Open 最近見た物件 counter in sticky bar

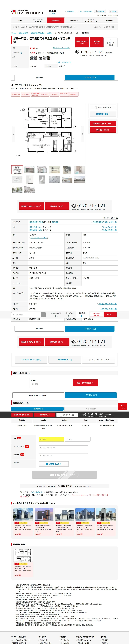pos(82,314)
